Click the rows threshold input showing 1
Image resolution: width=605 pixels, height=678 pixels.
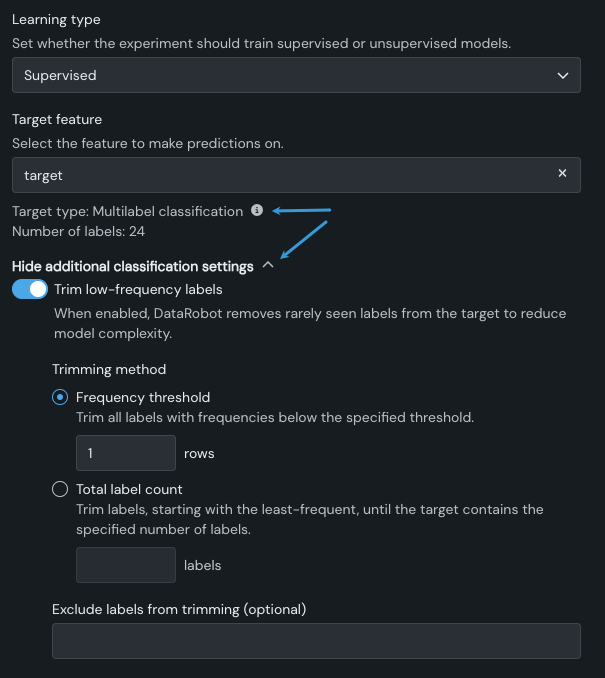126,453
